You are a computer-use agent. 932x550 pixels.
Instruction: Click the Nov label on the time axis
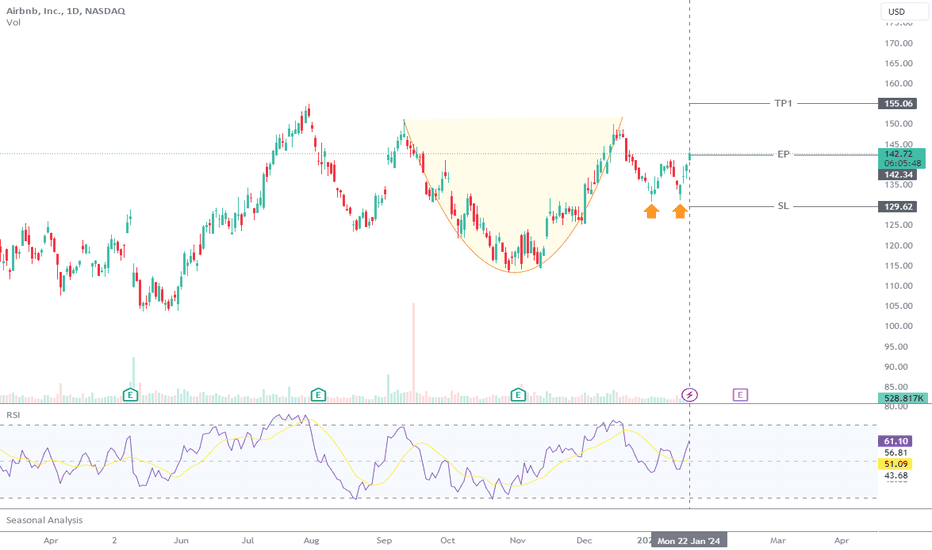tap(518, 540)
